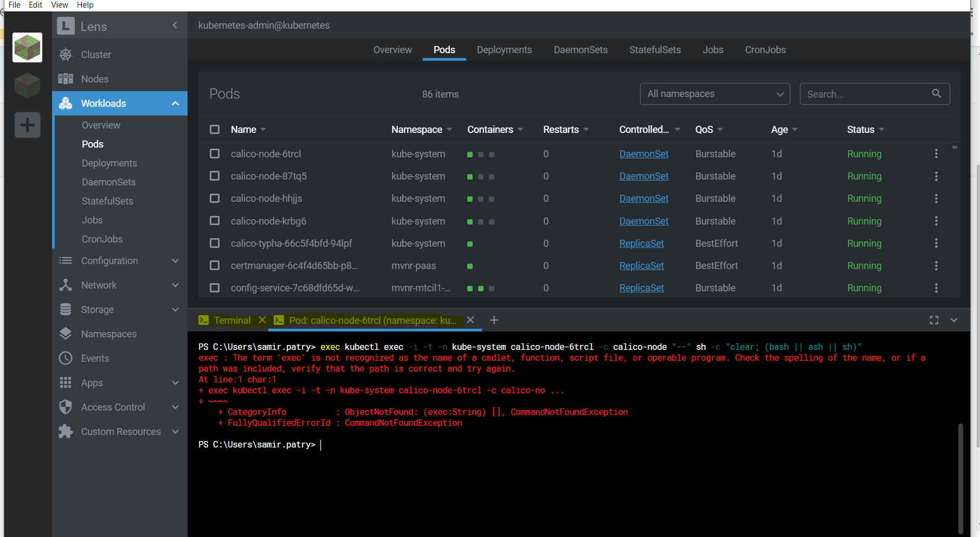Viewport: 980px width, 537px height.
Task: Check the config-service pod checkbox
Action: pos(215,288)
